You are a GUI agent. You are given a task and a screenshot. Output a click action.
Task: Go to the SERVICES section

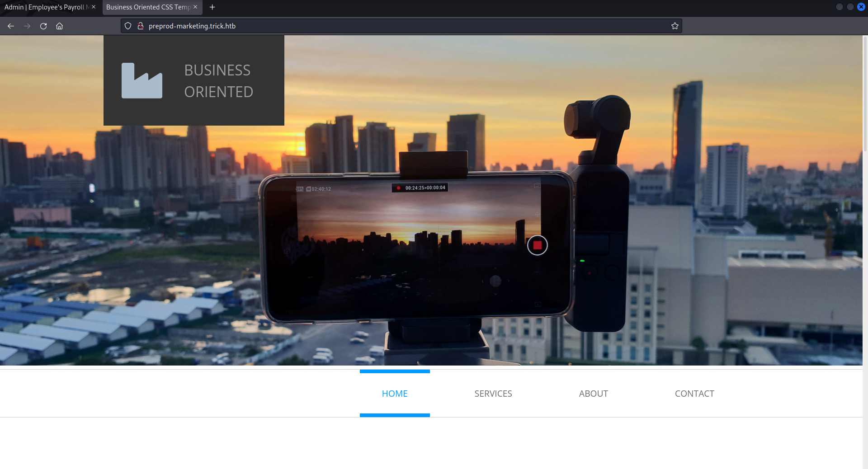coord(493,394)
